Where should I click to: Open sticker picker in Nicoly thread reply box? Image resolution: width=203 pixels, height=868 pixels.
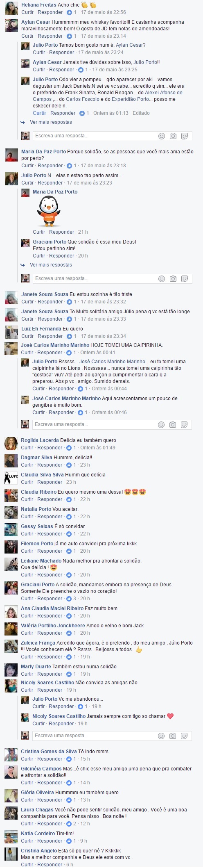click(x=184, y=735)
